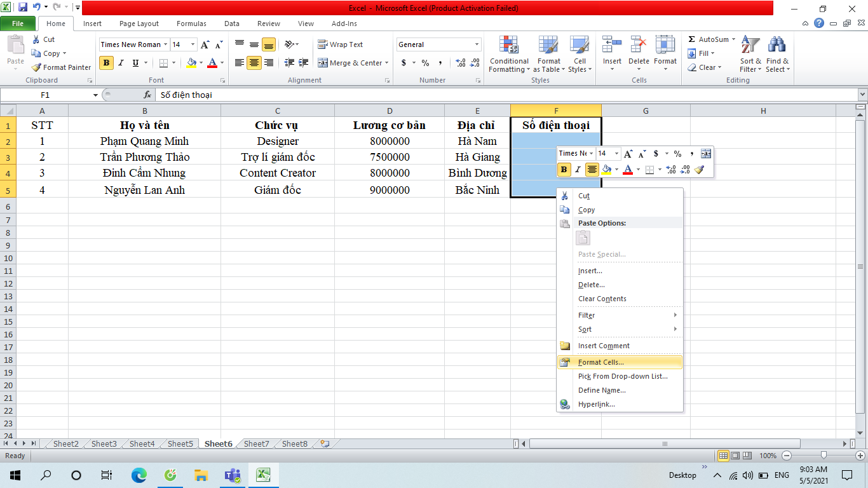Screen dimensions: 868x488
Task: Open Conditional Formatting menu
Action: 509,55
